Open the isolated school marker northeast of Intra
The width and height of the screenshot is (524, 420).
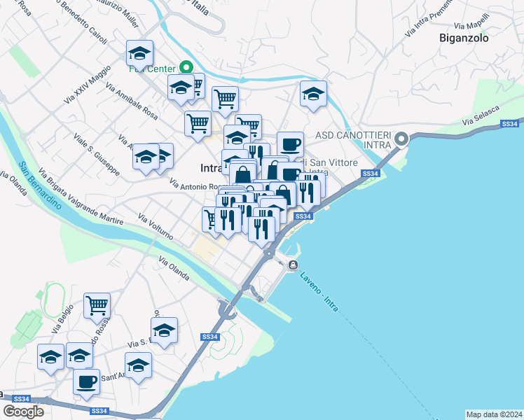[x=313, y=95]
